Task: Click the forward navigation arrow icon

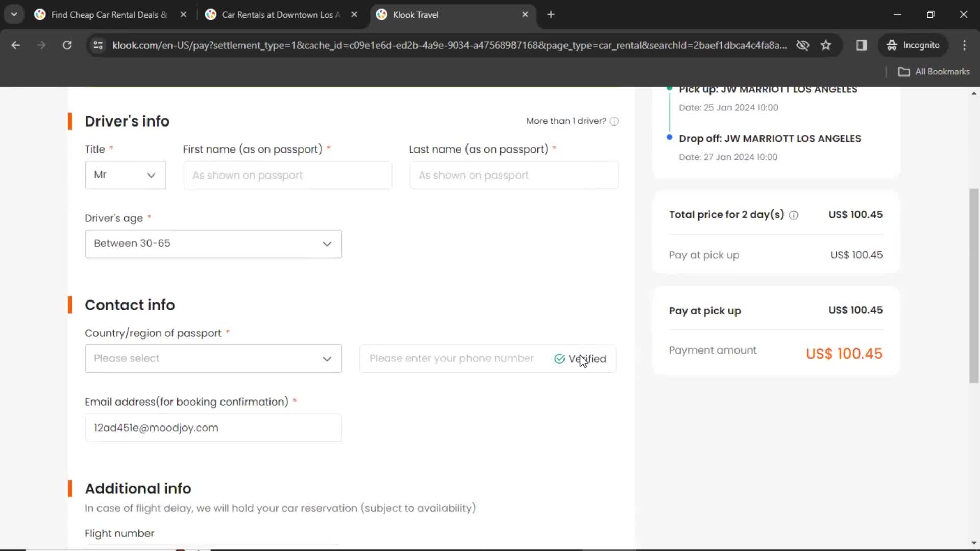Action: [x=41, y=45]
